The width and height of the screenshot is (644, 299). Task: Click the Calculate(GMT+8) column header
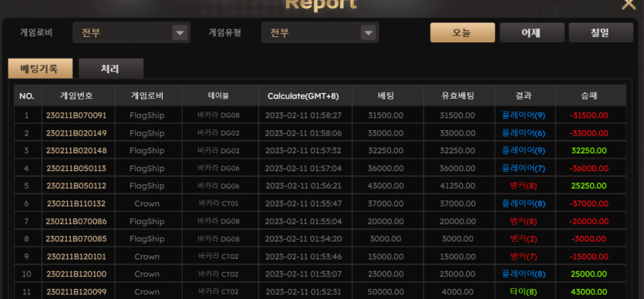click(303, 96)
